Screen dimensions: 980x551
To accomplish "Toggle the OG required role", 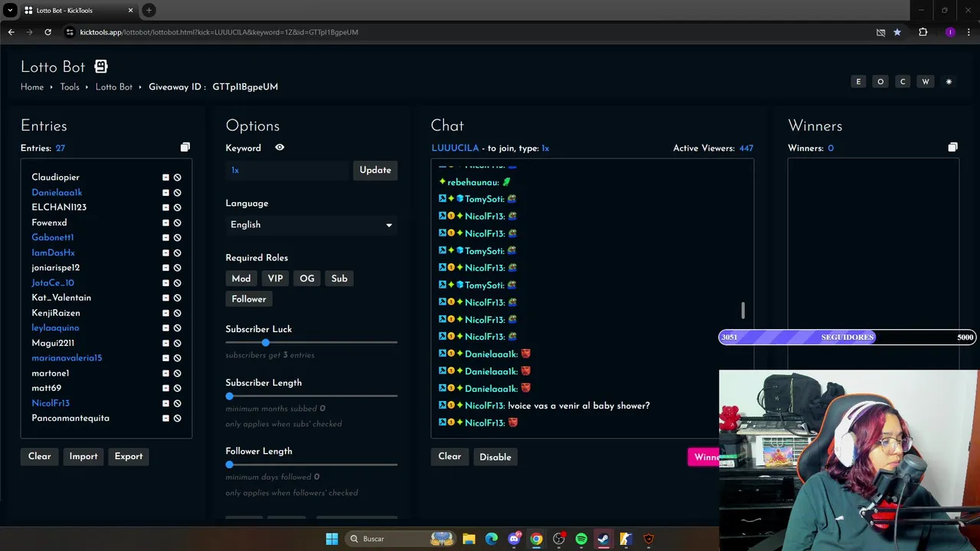I will click(x=307, y=279).
